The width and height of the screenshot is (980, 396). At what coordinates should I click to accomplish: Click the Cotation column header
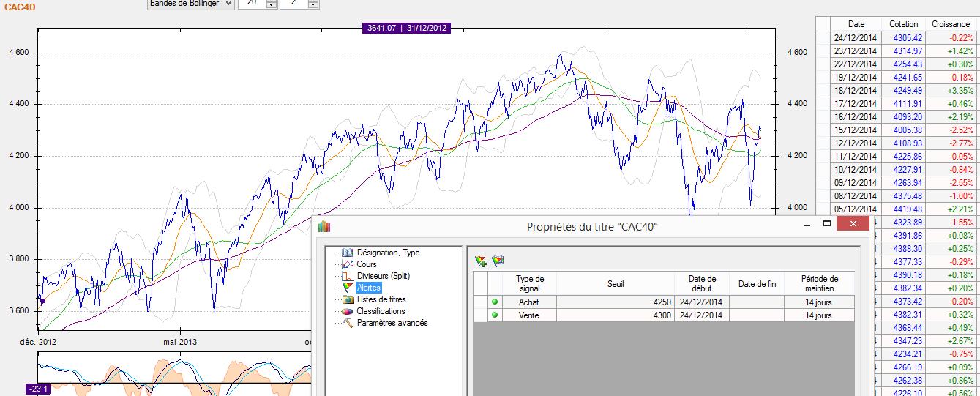(903, 24)
